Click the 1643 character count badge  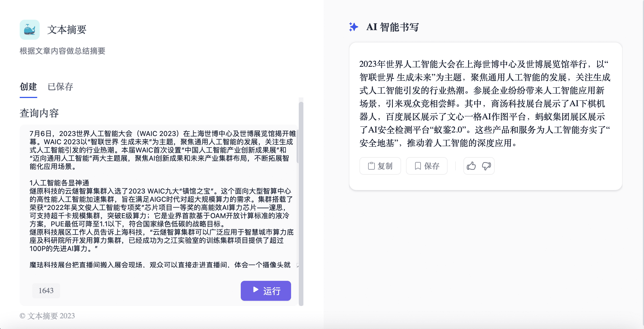coord(46,290)
